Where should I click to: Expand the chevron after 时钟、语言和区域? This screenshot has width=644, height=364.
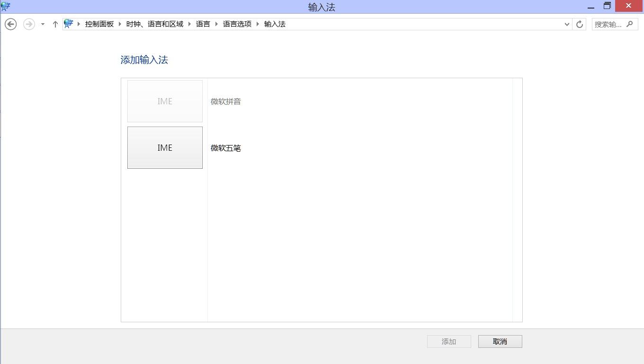190,24
